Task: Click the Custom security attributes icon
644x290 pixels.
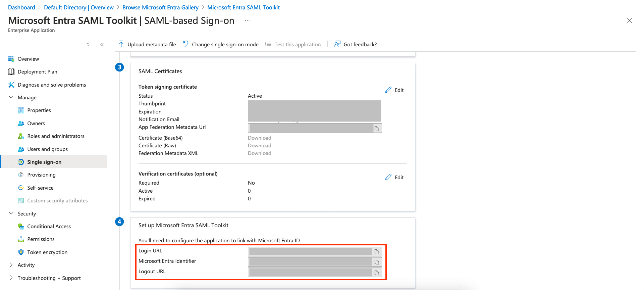Action: click(x=21, y=200)
